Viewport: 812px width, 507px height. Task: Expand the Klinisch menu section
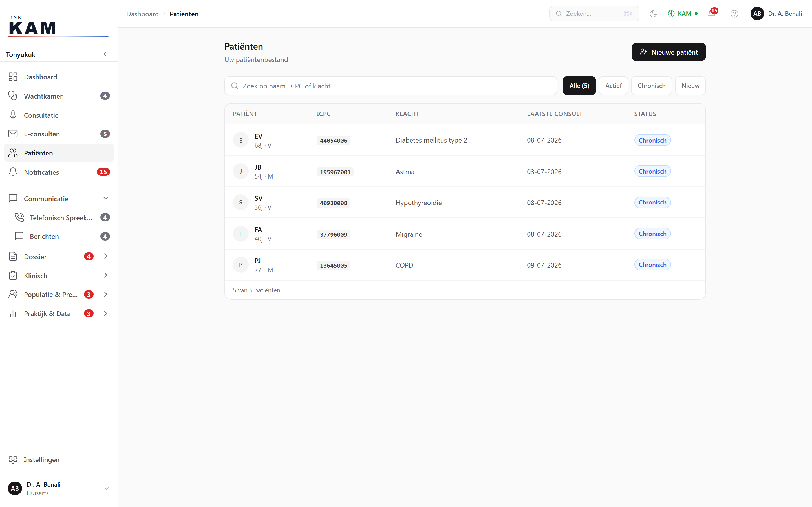click(x=106, y=275)
